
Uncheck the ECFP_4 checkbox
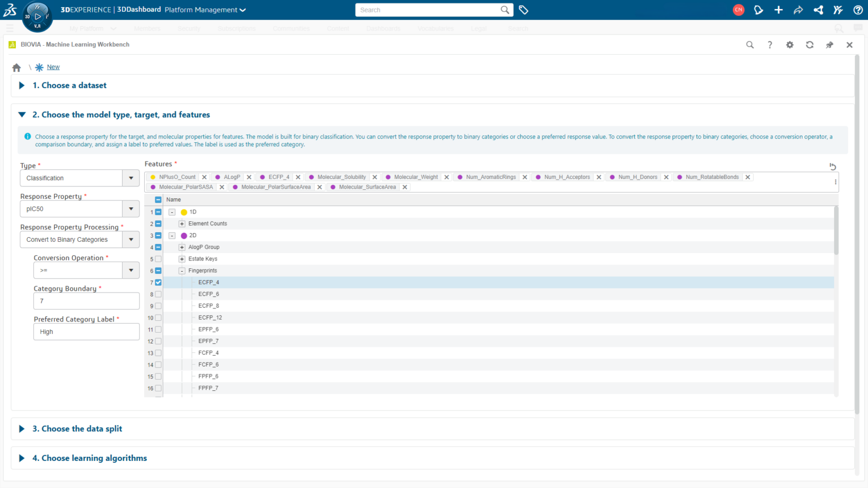157,282
